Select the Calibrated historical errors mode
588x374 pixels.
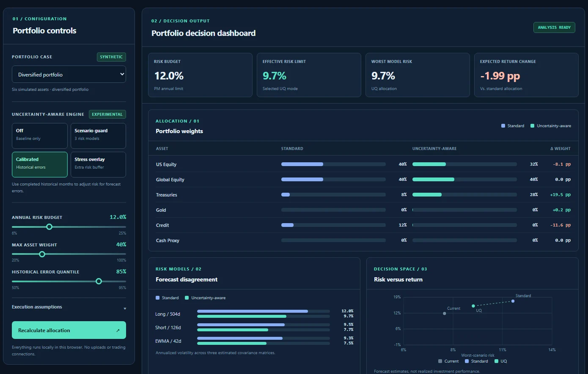coord(40,164)
